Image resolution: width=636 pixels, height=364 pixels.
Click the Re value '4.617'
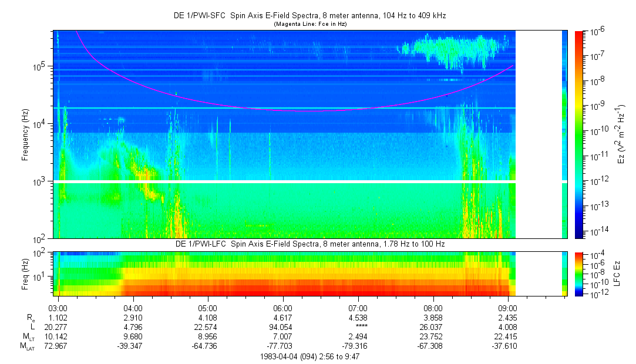click(x=284, y=318)
